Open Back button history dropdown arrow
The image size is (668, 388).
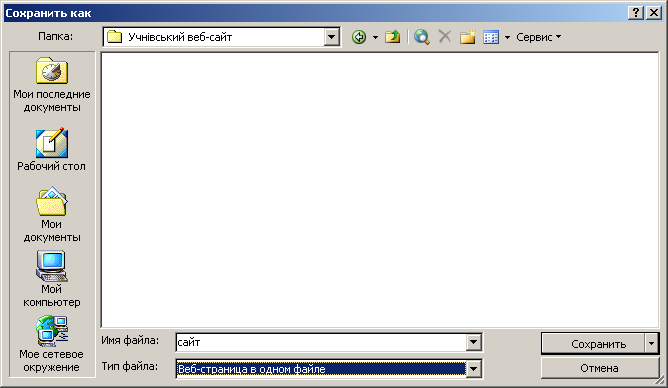tap(375, 37)
